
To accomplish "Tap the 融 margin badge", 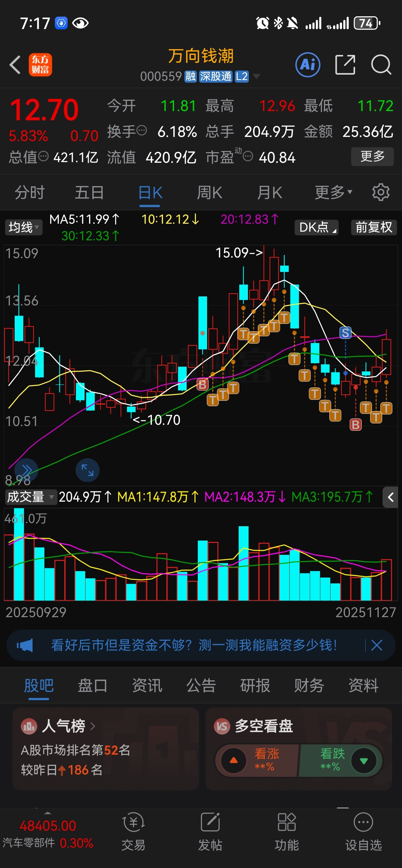I will pos(190,77).
